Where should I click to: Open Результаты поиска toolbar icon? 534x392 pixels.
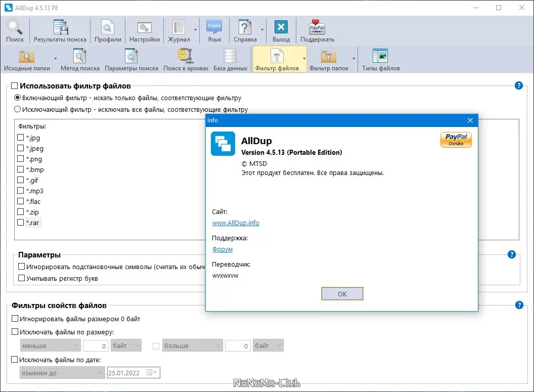point(60,31)
